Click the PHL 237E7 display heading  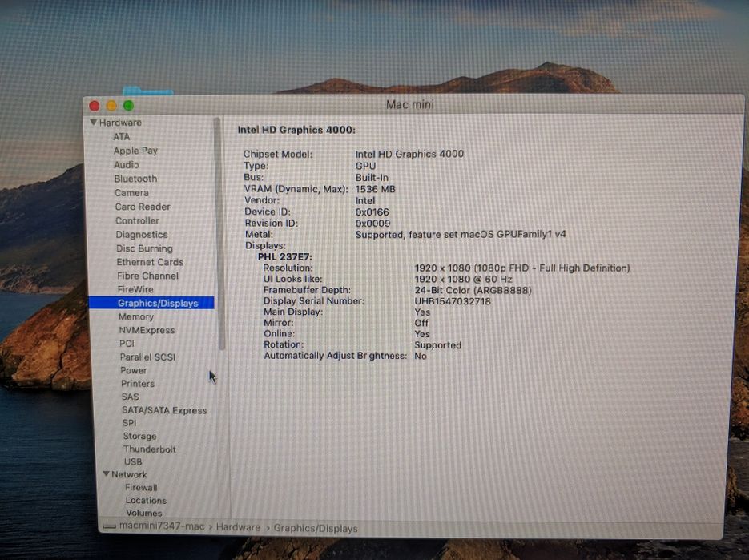tap(285, 257)
